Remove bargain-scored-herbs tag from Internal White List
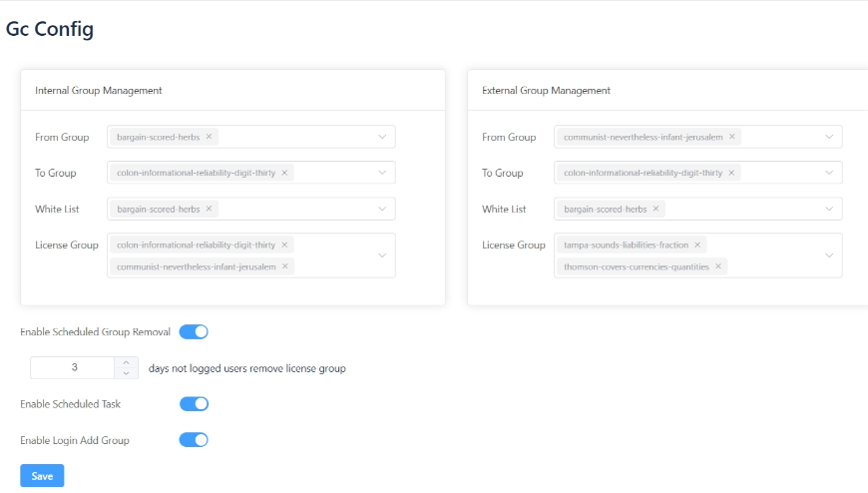 [x=210, y=209]
